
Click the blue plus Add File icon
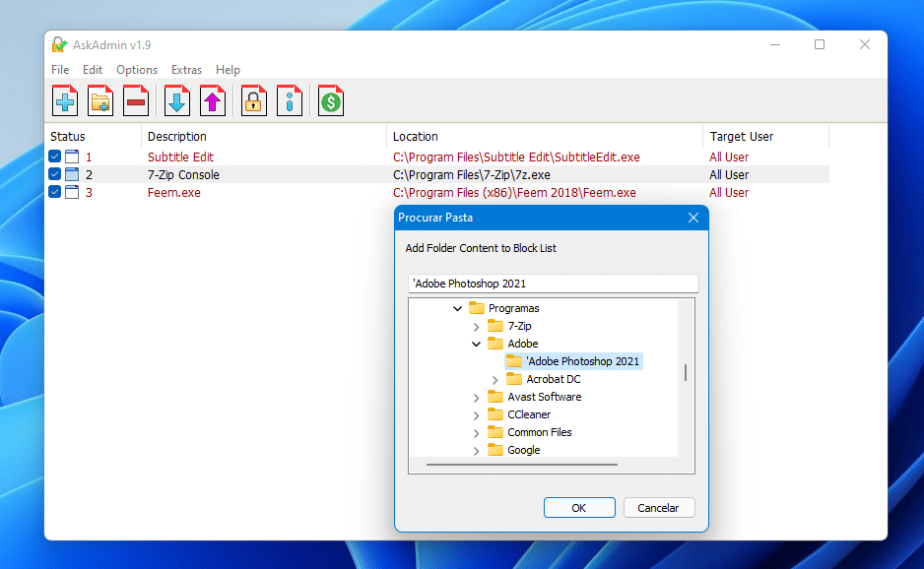point(65,100)
